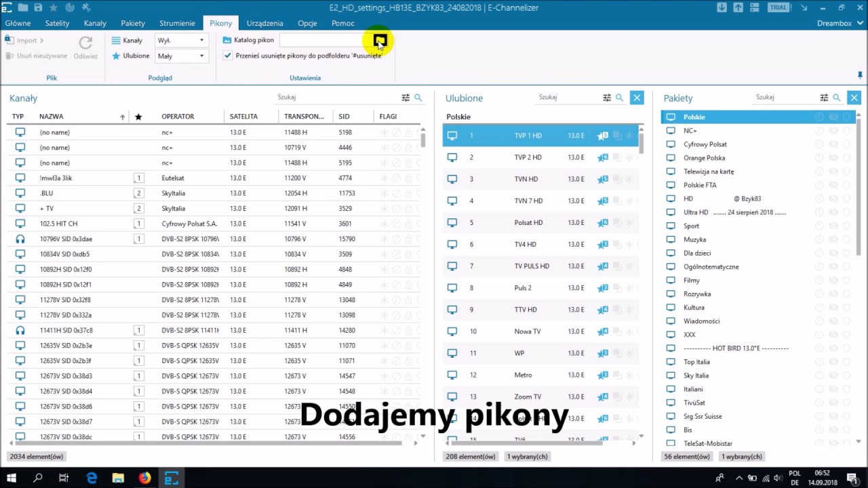Sort channels by SATELITA column
This screenshot has height=488, width=868.
point(243,117)
